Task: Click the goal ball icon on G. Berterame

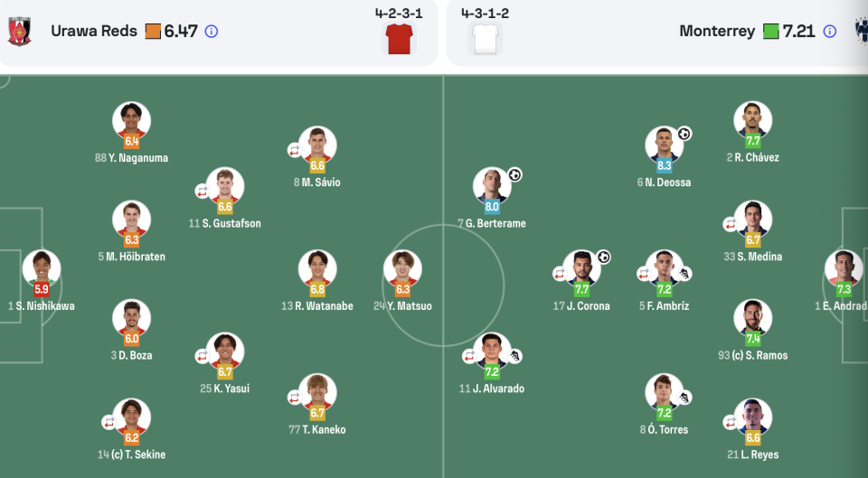Action: point(514,174)
